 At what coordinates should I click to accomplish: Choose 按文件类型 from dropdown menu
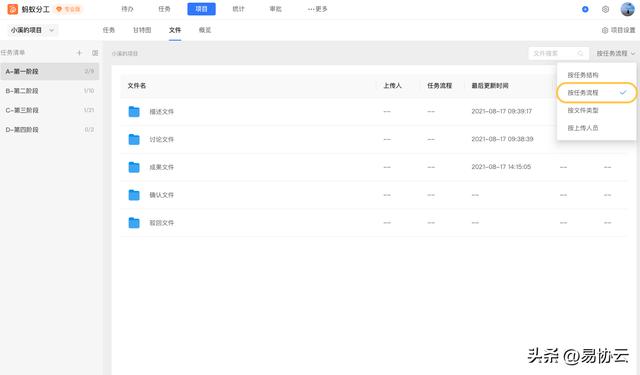(x=596, y=111)
